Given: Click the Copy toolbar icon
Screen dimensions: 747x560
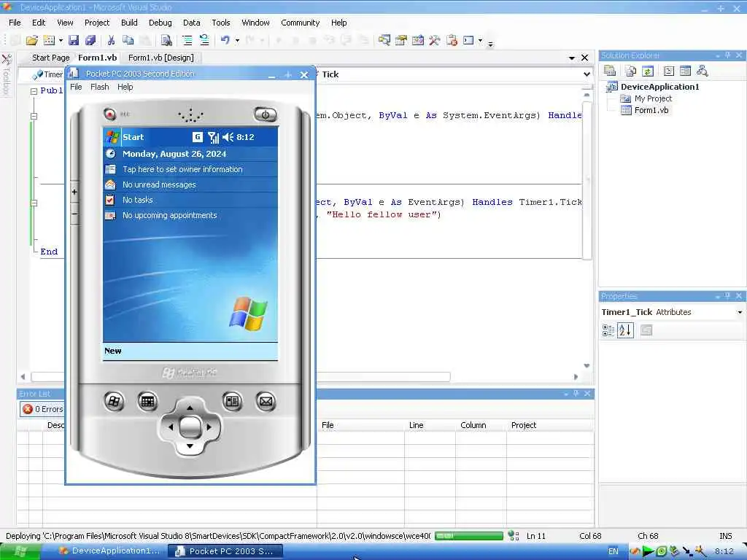Looking at the screenshot, I should coord(128,41).
